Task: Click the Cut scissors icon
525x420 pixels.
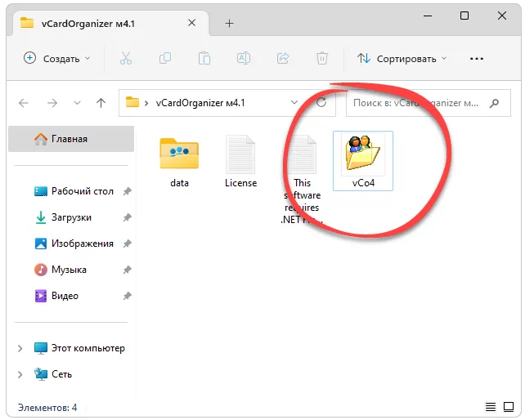Action: (x=126, y=59)
